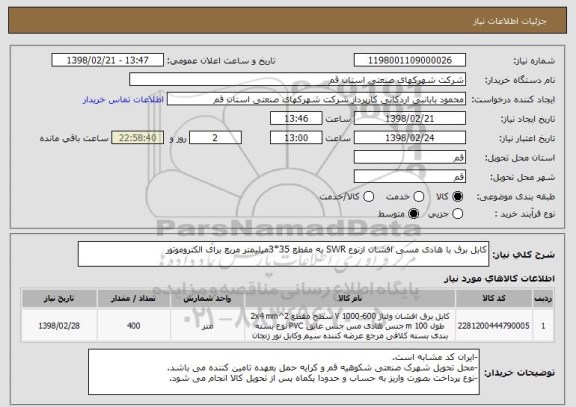Click the نام کالا column header
576x407 pixels.
[x=350, y=298]
